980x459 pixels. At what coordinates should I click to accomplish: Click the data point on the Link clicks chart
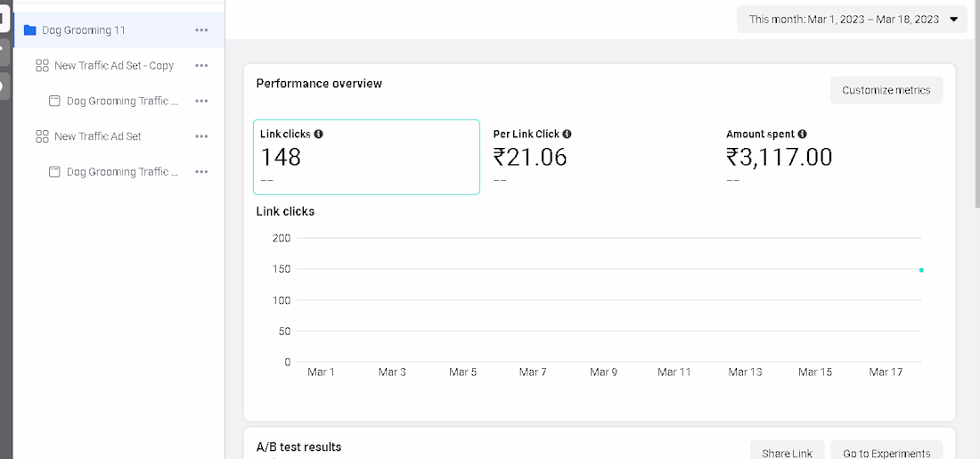click(x=921, y=270)
